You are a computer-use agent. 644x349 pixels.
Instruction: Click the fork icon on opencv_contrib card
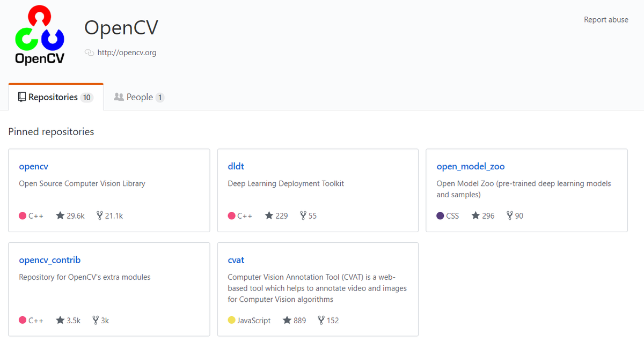[x=96, y=320]
